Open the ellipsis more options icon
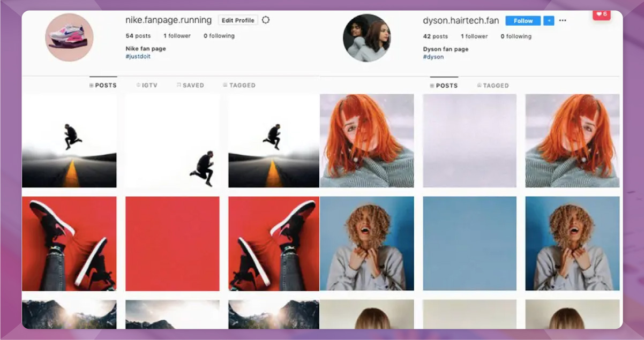644x340 pixels. pos(562,20)
